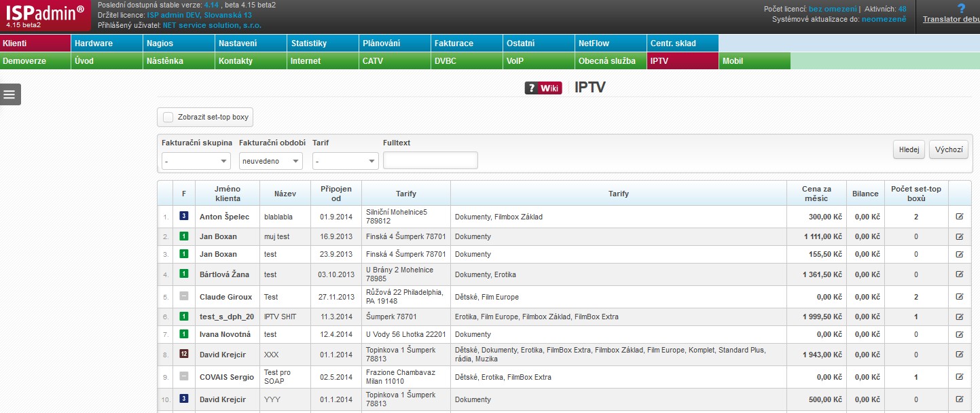Open the Plánování menu
The image size is (980, 413).
point(395,43)
